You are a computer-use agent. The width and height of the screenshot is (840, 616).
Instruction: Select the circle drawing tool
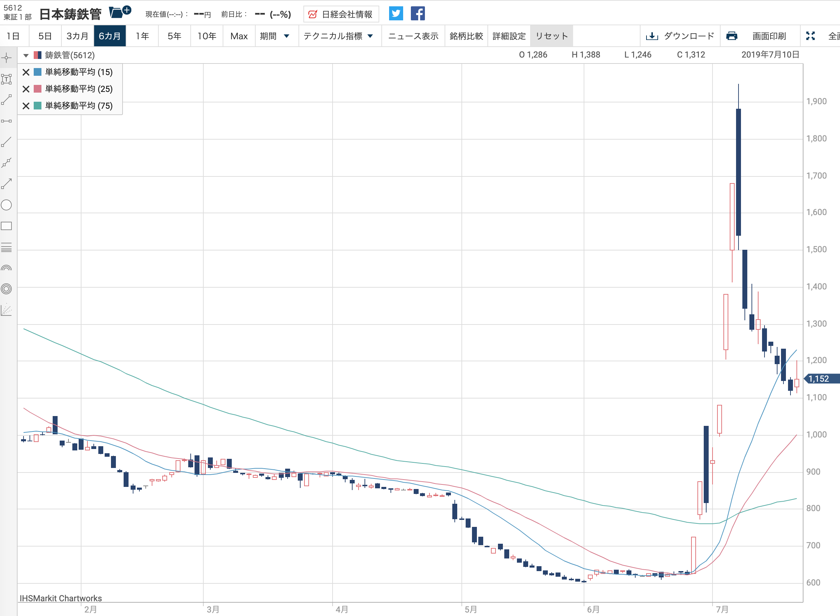(x=7, y=205)
